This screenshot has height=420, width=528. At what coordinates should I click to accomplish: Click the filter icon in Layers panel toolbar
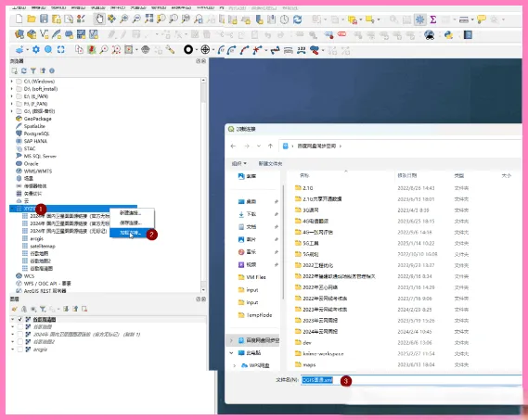pyautogui.click(x=43, y=309)
